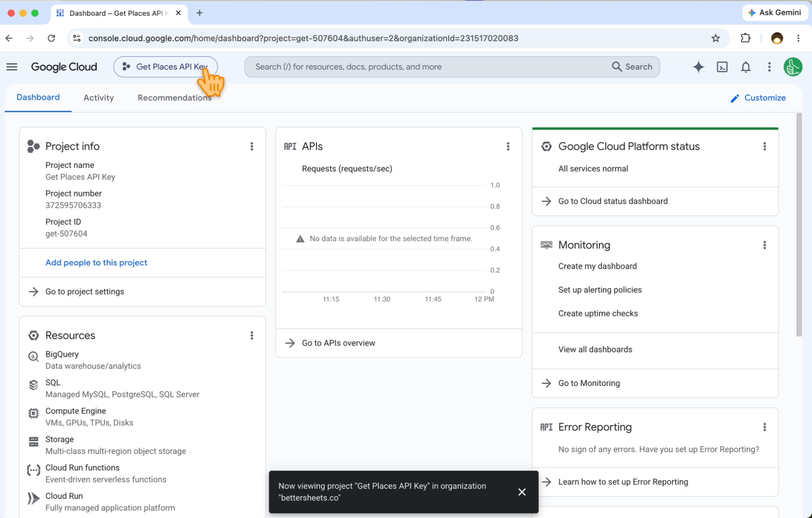Open Compute Engine resource
The image size is (812, 518).
75,411
